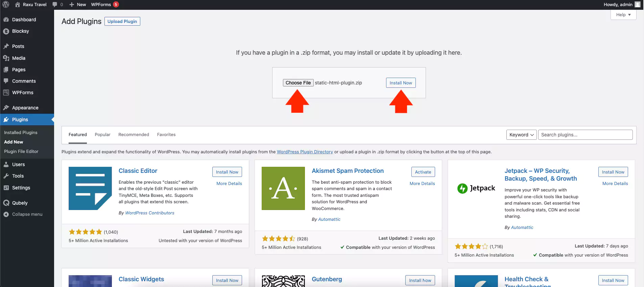Image resolution: width=644 pixels, height=287 pixels.
Task: Focus the Search plugins input field
Action: click(586, 135)
